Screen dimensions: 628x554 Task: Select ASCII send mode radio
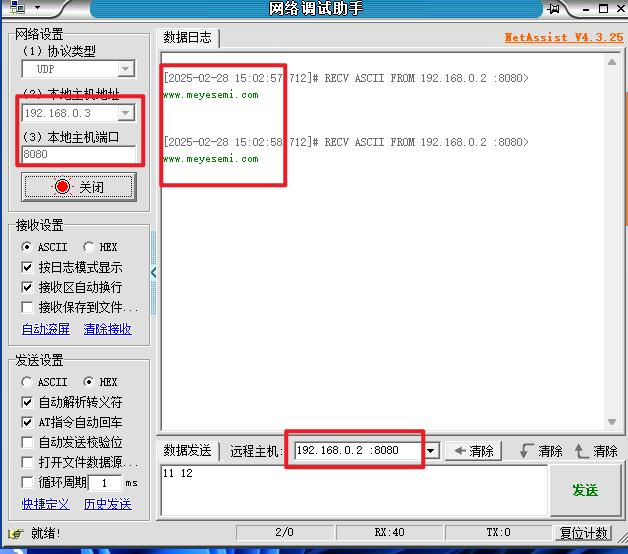coord(27,382)
